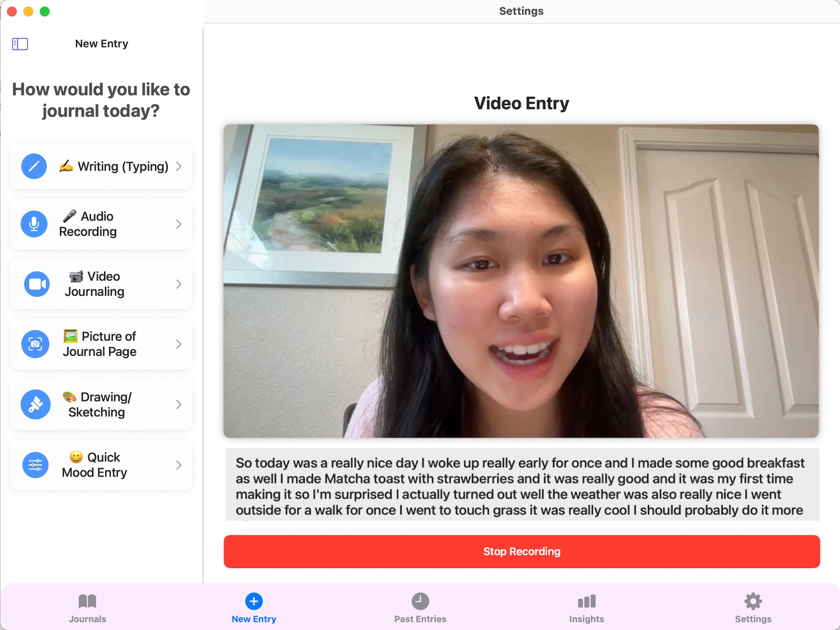
Task: Click the camera viewfinder Picture icon
Action: (x=35, y=344)
